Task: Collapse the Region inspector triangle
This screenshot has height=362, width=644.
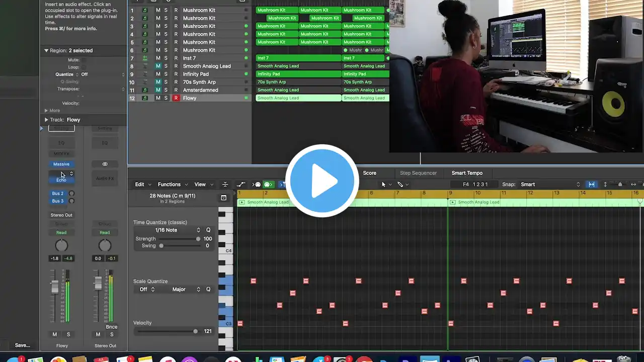Action: coord(46,51)
